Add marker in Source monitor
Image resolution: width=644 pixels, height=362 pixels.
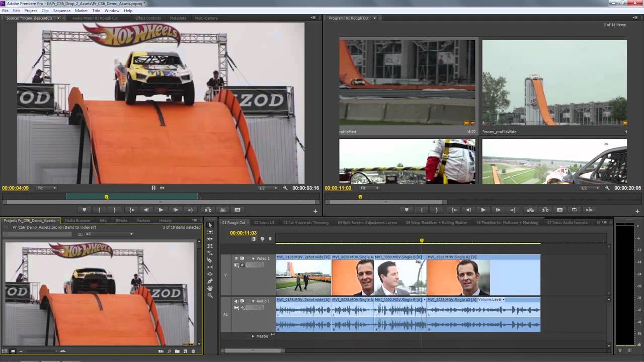pyautogui.click(x=85, y=210)
